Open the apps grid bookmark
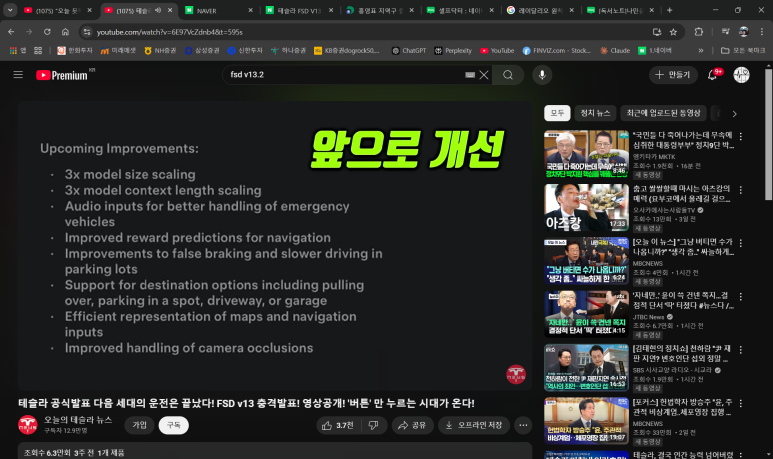 [18, 50]
